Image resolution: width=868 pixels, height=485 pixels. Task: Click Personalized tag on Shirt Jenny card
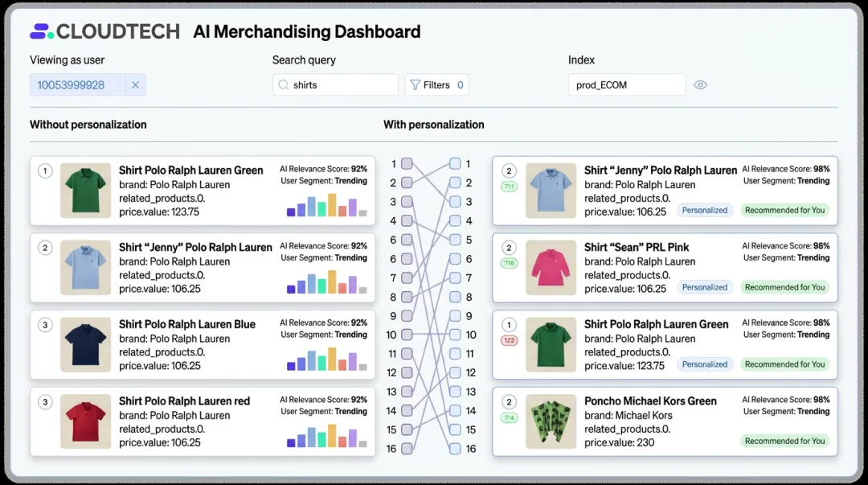[705, 210]
